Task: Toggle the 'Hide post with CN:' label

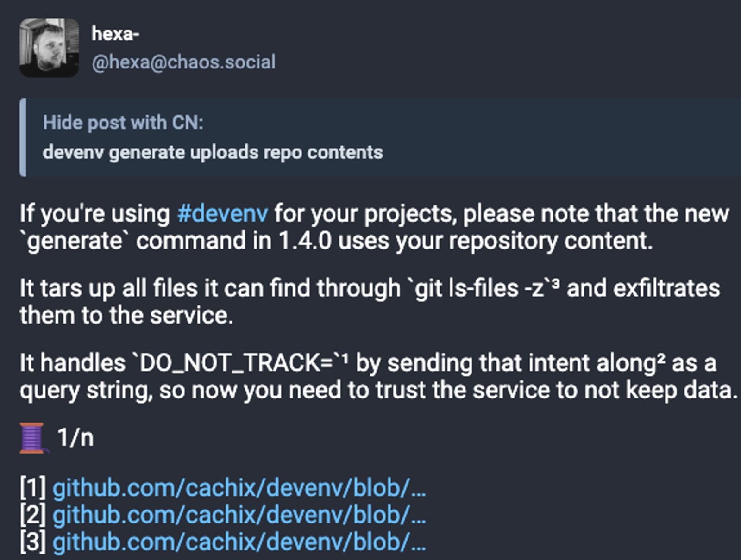Action: coord(123,123)
